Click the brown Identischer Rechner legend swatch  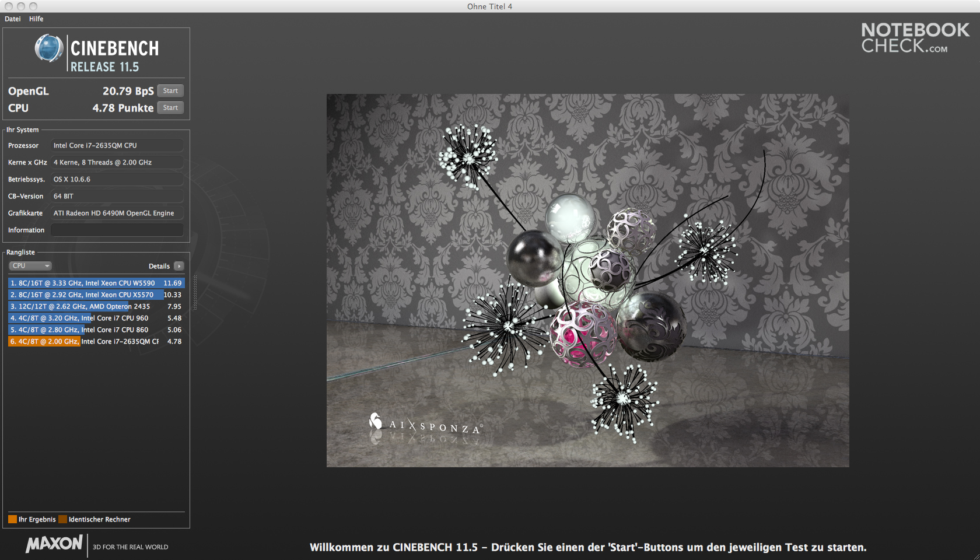[x=62, y=519]
